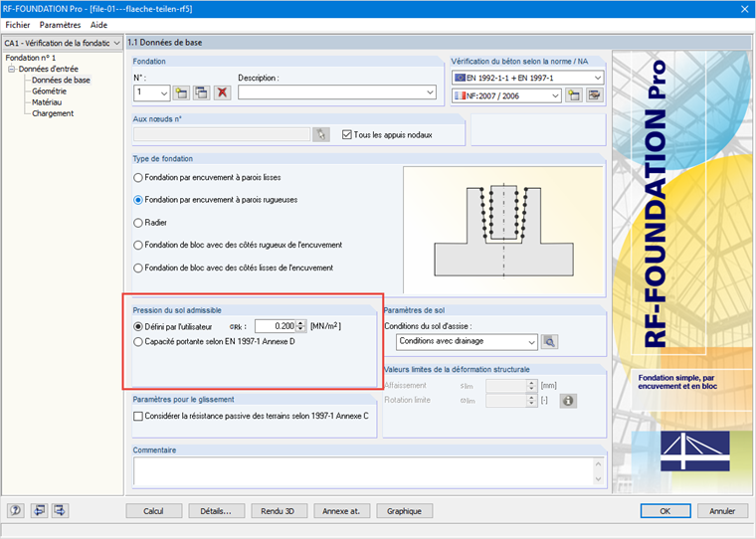Click the σRk 0.200 input field

pyautogui.click(x=276, y=326)
